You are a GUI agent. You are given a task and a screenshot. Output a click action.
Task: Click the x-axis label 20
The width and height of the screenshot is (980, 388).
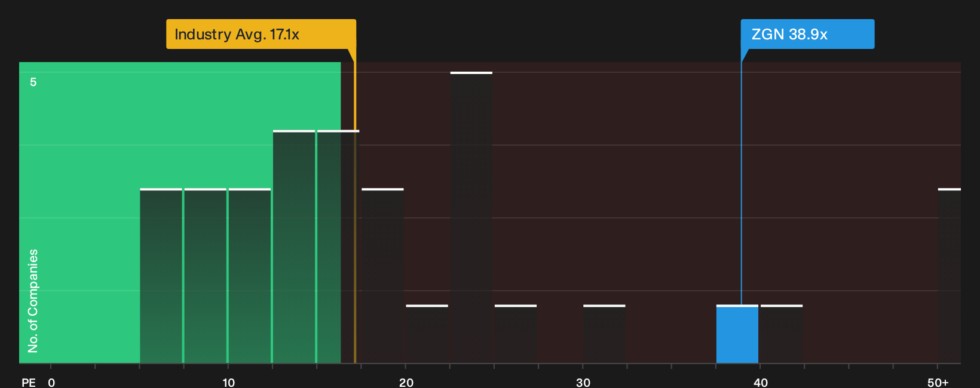(406, 382)
